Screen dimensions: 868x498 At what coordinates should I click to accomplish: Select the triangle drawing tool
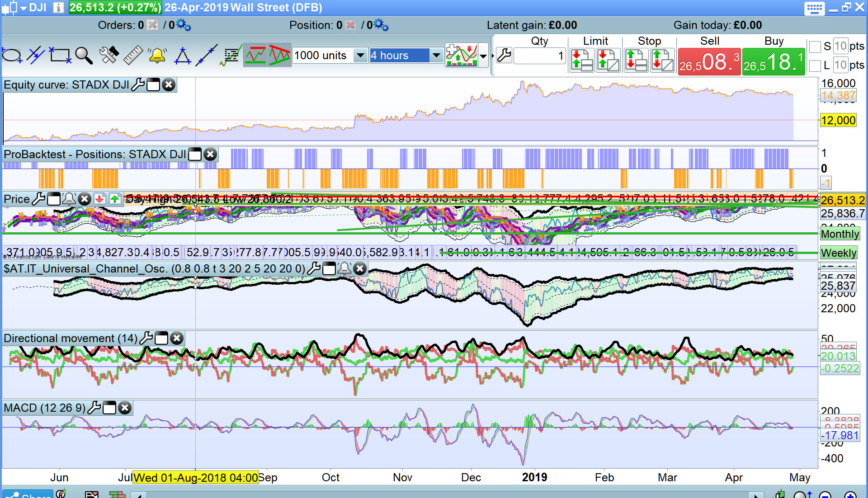click(x=182, y=56)
